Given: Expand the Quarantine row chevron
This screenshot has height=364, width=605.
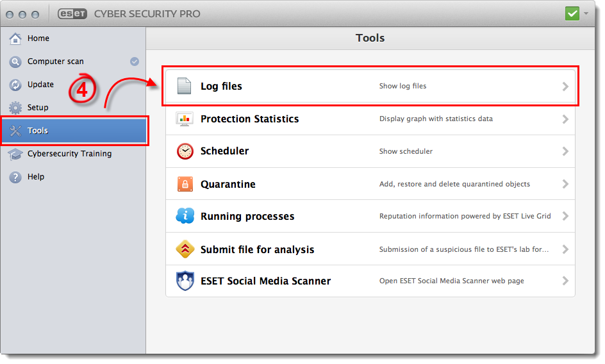Looking at the screenshot, I should (x=565, y=184).
